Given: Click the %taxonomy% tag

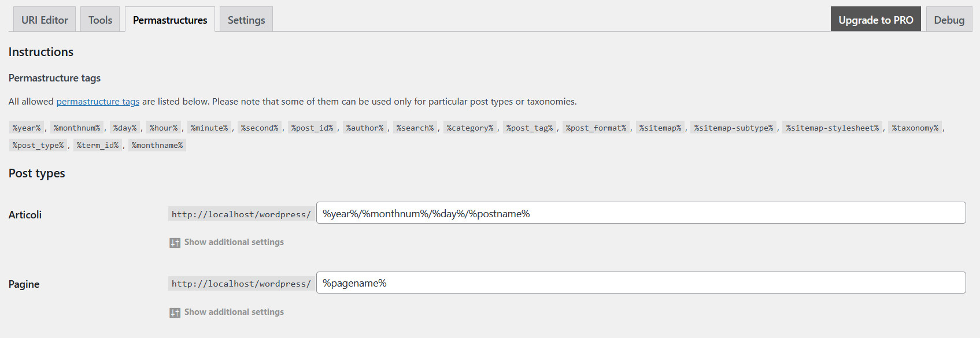Looking at the screenshot, I should (915, 128).
